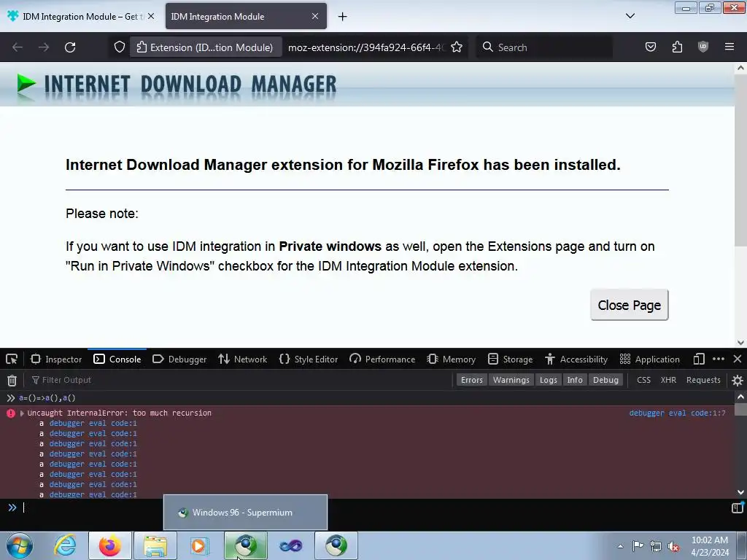Viewport: 747px width, 560px height.
Task: Close the 'IDM Integration Module – Get' tab
Action: coord(151,16)
